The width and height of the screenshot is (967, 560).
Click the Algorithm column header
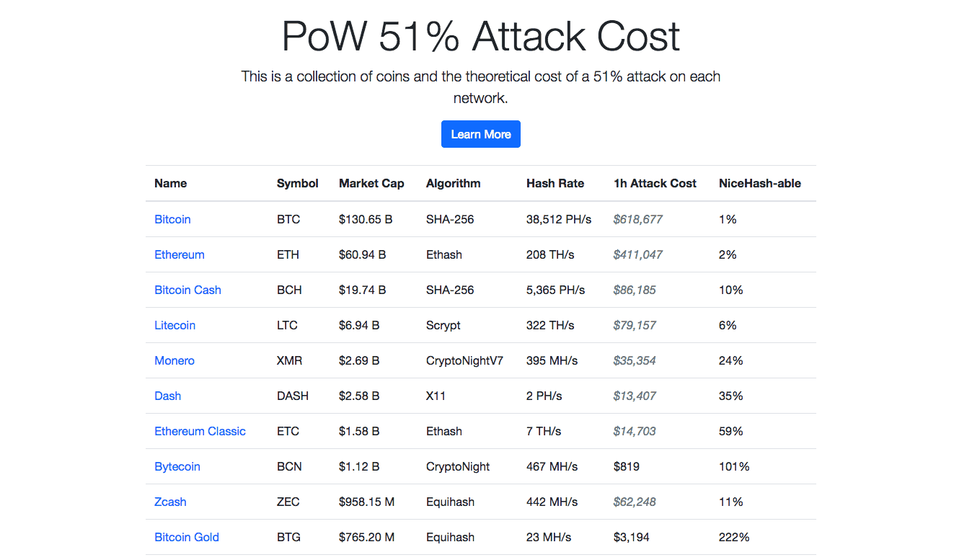[x=453, y=183]
